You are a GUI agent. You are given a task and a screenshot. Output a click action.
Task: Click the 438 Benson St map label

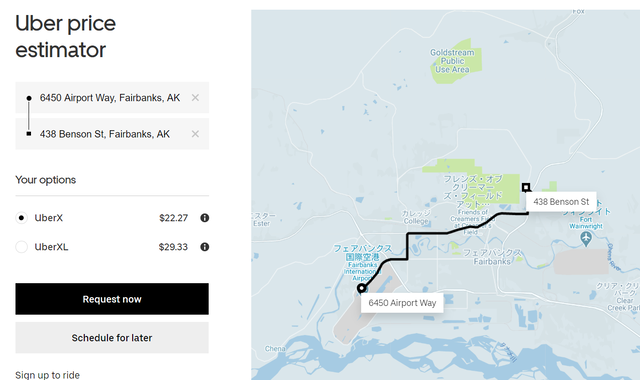tap(561, 202)
